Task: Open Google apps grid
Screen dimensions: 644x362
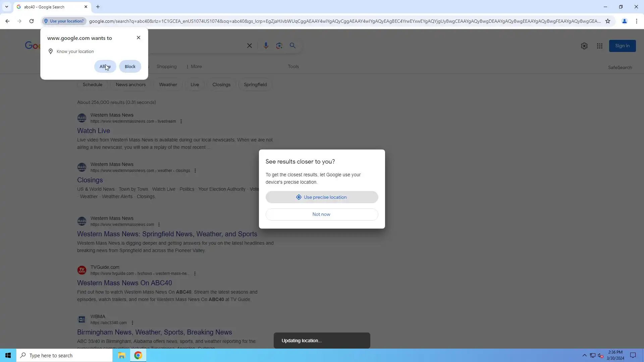Action: point(599,46)
